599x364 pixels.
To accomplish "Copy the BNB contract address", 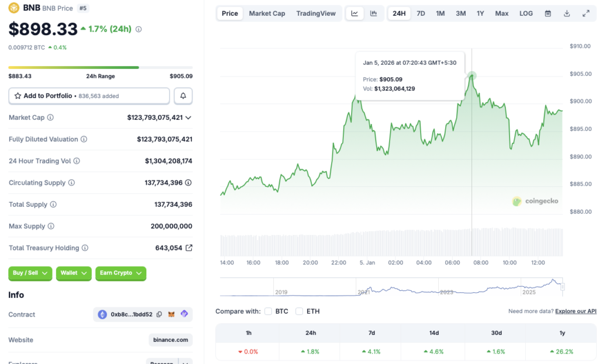I will tap(159, 314).
